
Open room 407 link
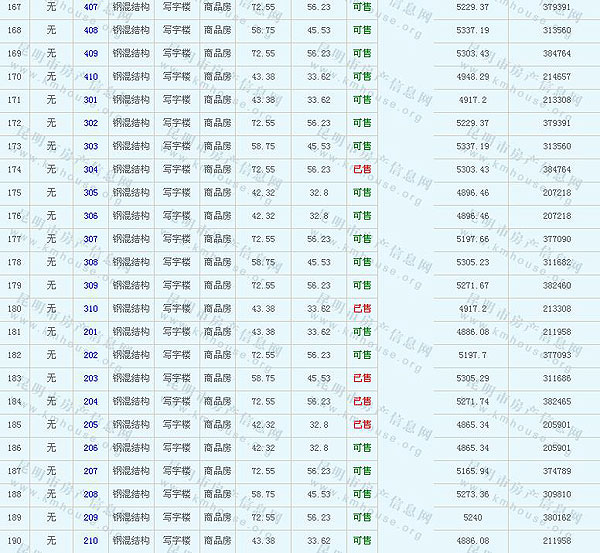(x=91, y=7)
